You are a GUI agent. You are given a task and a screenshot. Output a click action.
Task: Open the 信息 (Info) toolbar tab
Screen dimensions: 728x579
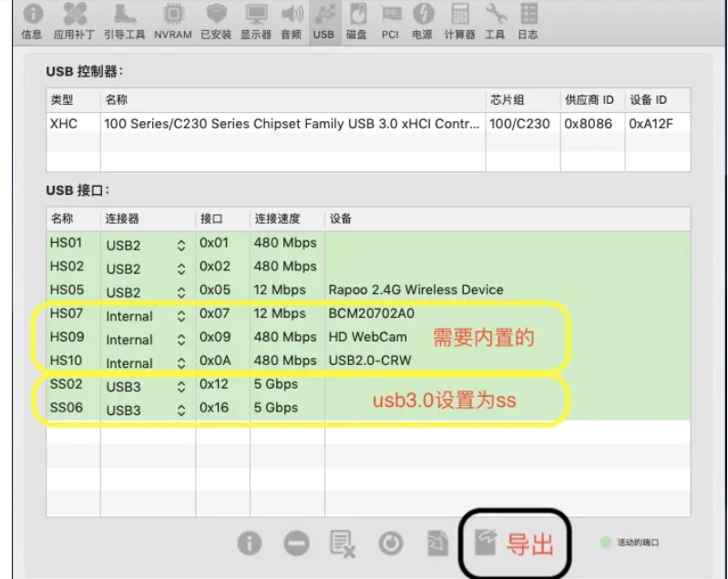[31, 22]
